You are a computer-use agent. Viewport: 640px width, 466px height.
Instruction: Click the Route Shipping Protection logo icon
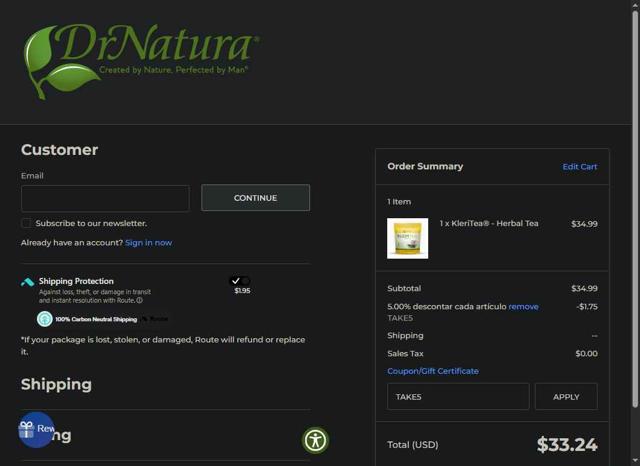[x=27, y=282]
